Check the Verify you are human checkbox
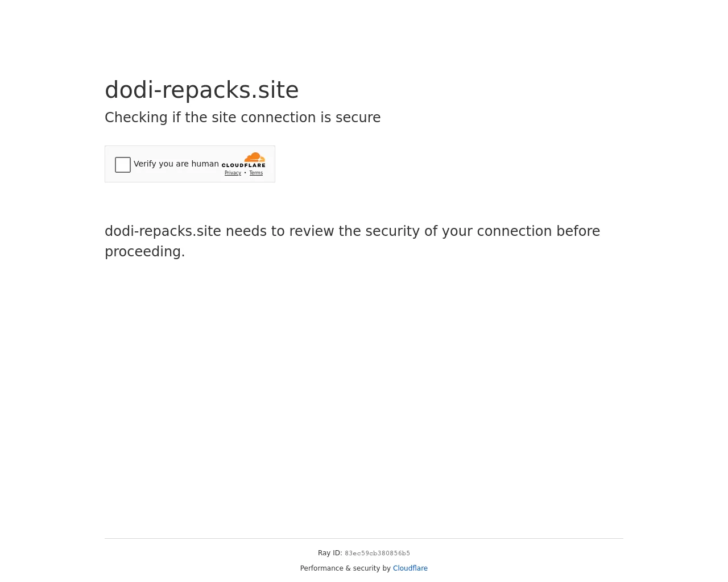Image resolution: width=728 pixels, height=582 pixels. pos(123,165)
